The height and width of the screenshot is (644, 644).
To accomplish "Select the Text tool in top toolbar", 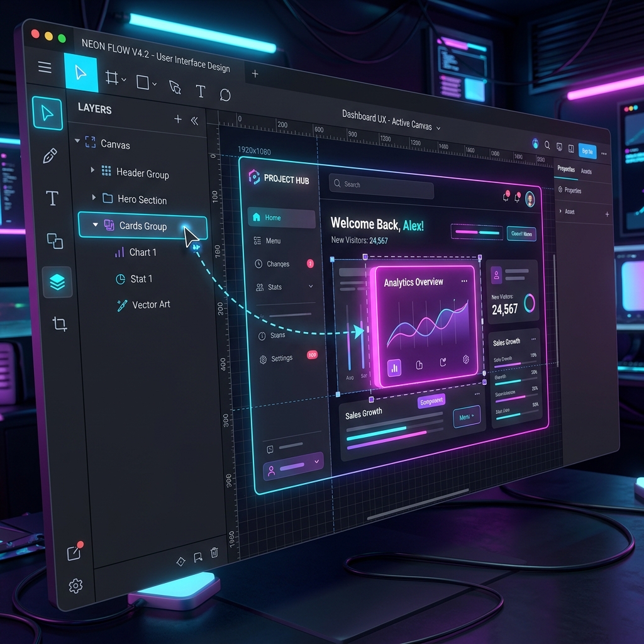I will (200, 91).
